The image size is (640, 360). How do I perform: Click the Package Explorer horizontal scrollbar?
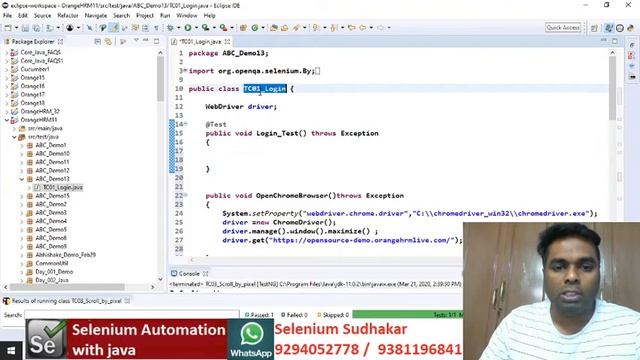tap(67, 287)
